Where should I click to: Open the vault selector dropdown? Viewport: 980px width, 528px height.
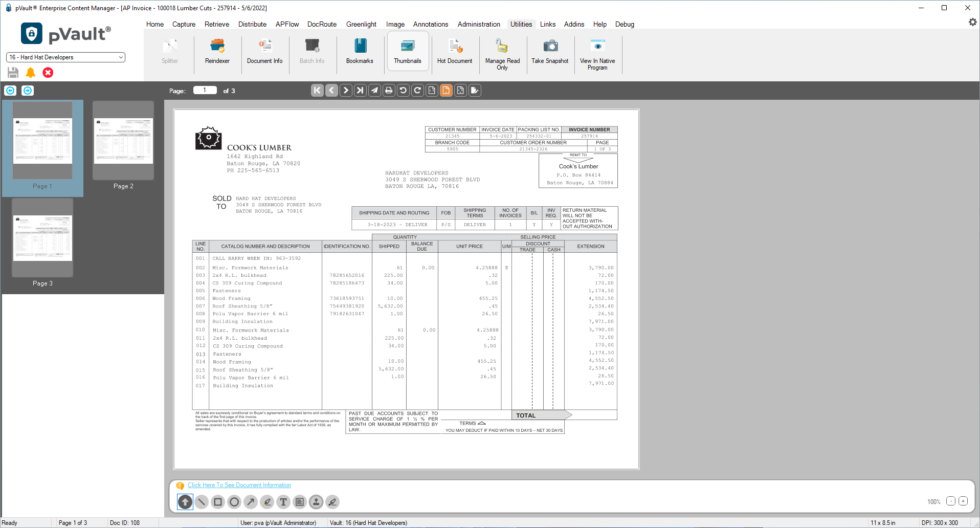(x=65, y=57)
